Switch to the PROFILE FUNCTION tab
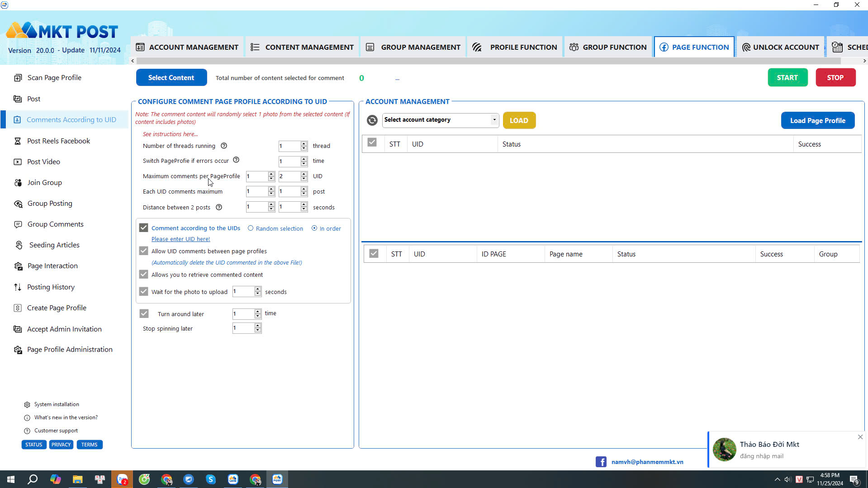This screenshot has height=488, width=868. 515,47
